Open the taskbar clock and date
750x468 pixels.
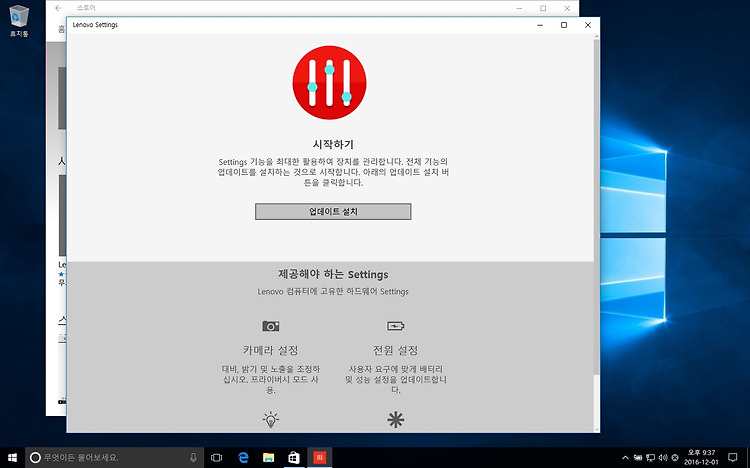[x=701, y=457]
